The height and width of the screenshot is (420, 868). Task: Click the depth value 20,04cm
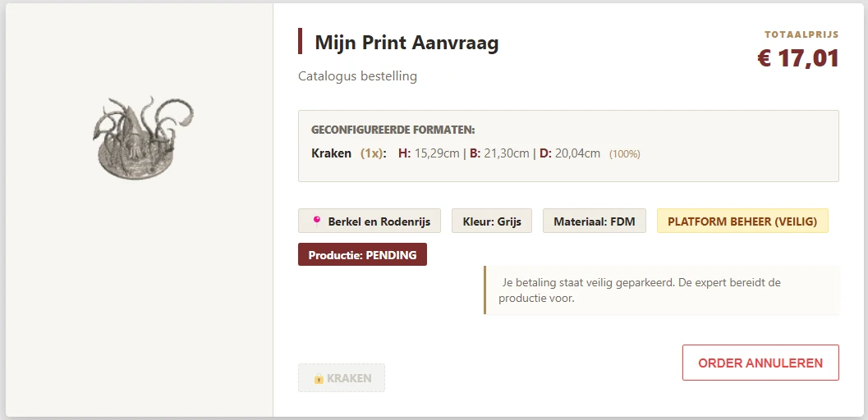577,153
